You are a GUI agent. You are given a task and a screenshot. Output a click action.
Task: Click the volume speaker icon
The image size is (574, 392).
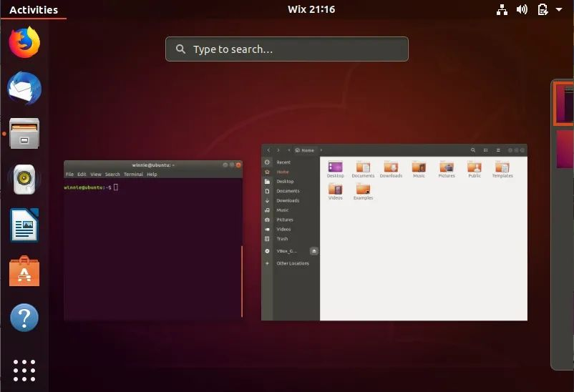(x=522, y=9)
